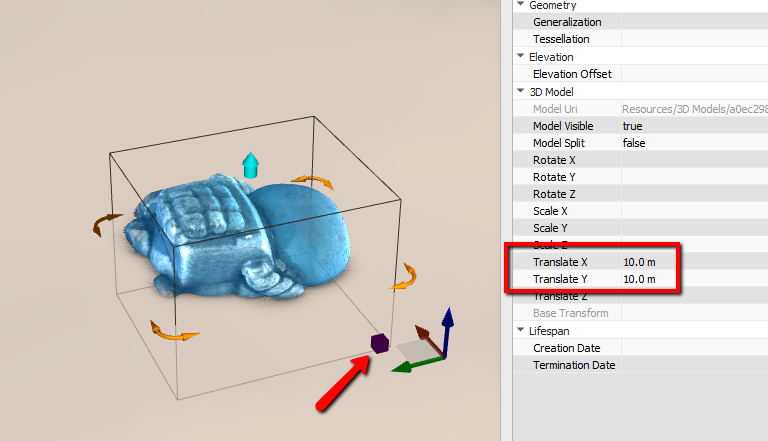The image size is (768, 441).
Task: Select the Translate Y label
Action: [560, 279]
